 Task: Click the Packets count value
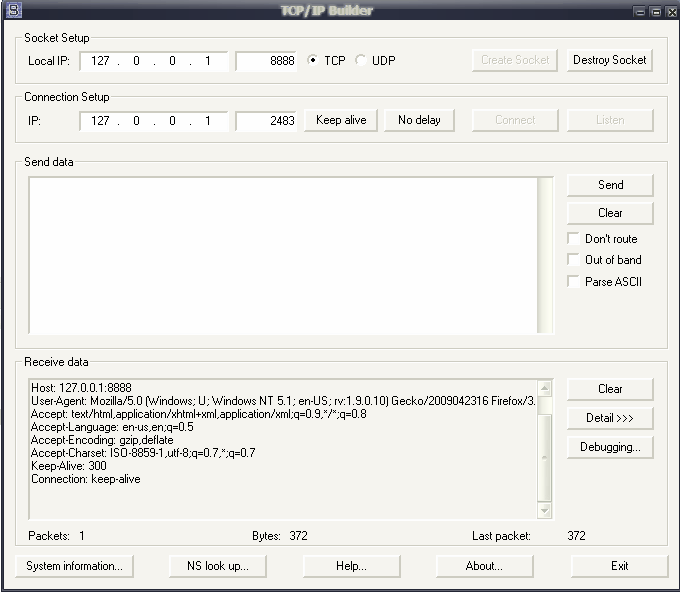pos(82,536)
